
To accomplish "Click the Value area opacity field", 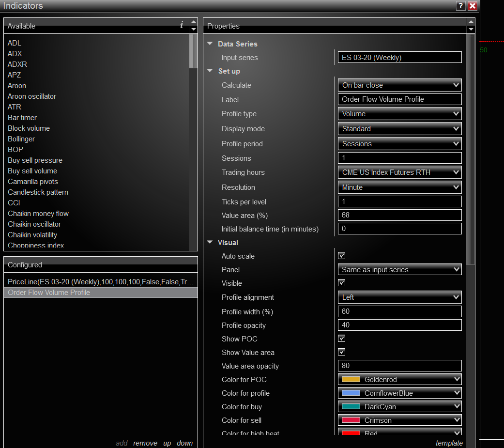I will [x=399, y=366].
